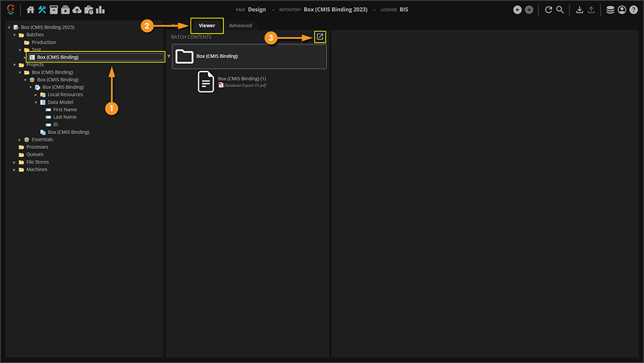This screenshot has width=644, height=363.
Task: Click the Design page label in the header
Action: [x=257, y=10]
